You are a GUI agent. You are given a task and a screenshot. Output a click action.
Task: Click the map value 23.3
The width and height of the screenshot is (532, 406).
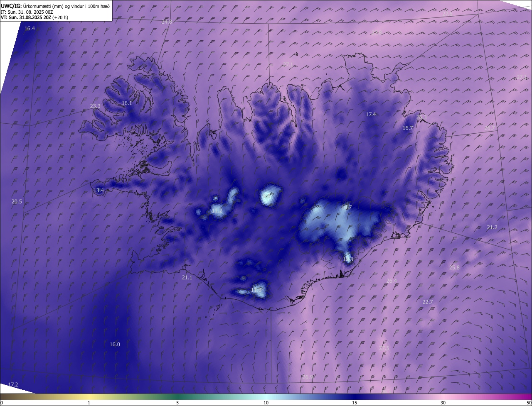pos(95,106)
